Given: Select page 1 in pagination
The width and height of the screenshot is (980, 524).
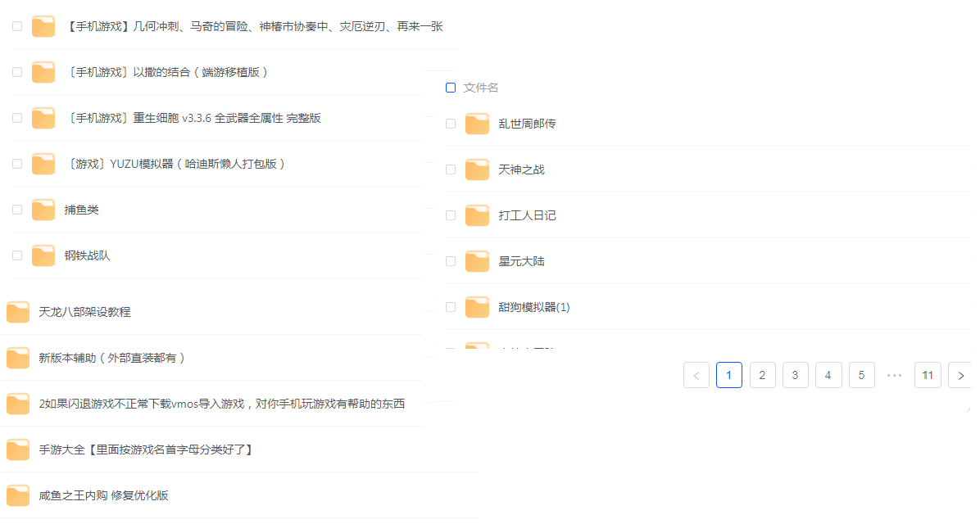Looking at the screenshot, I should pyautogui.click(x=728, y=375).
